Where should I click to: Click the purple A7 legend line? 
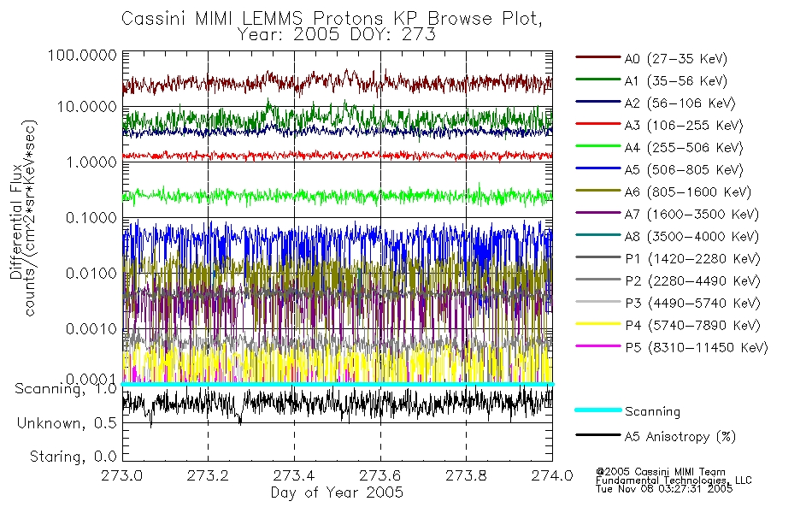tap(598, 213)
